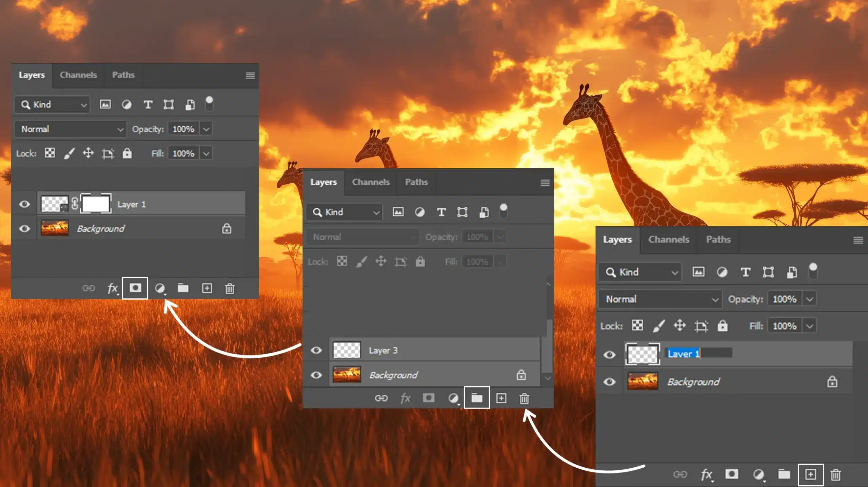
Task: Toggle visibility of Layer 3
Action: (x=315, y=350)
